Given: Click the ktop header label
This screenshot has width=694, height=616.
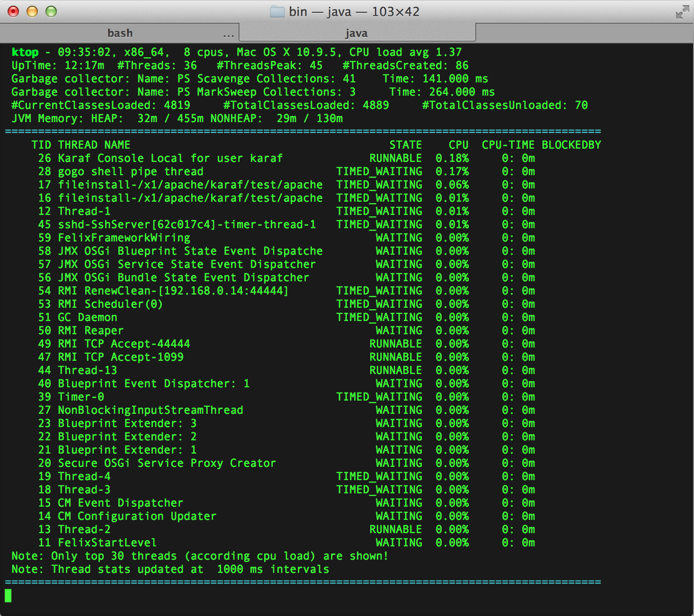Looking at the screenshot, I should (25, 52).
